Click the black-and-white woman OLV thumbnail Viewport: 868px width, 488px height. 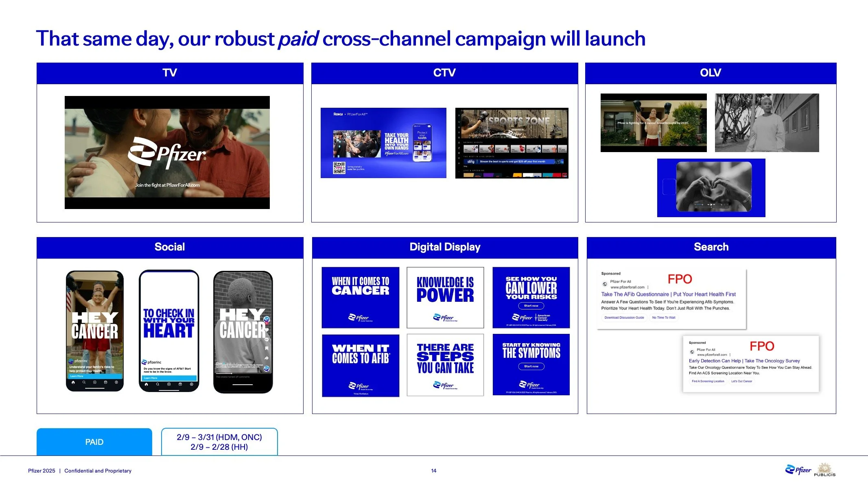pos(767,123)
